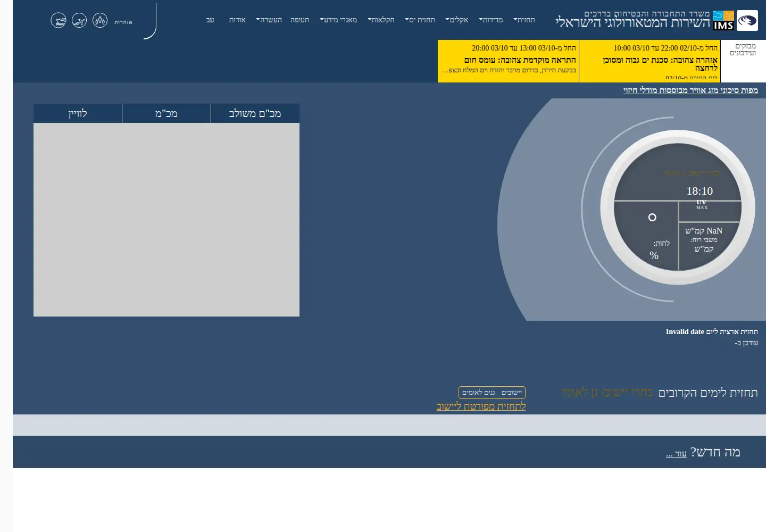Click the UV MAX reading in the dial
766x532 pixels.
point(702,204)
